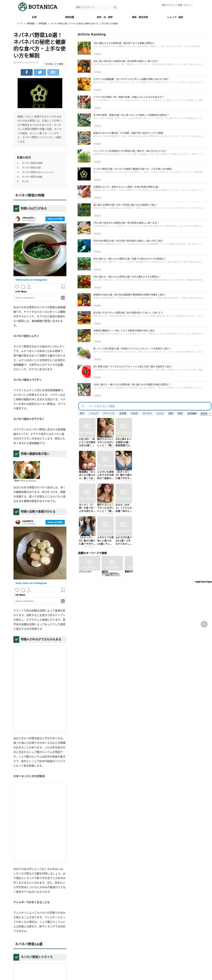Viewport: 212px width, 980px height.
Task: Select the 食物繊維 keyword tag
Action: point(192,413)
